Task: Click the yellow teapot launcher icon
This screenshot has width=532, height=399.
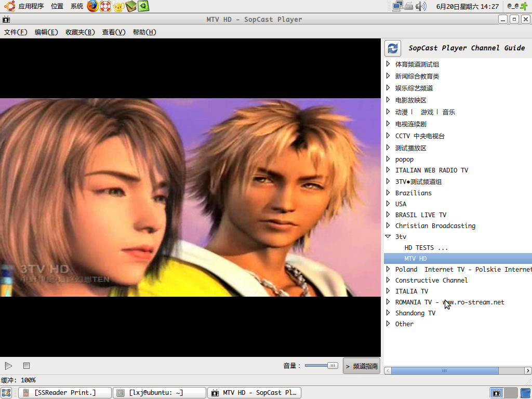Action: [x=118, y=6]
